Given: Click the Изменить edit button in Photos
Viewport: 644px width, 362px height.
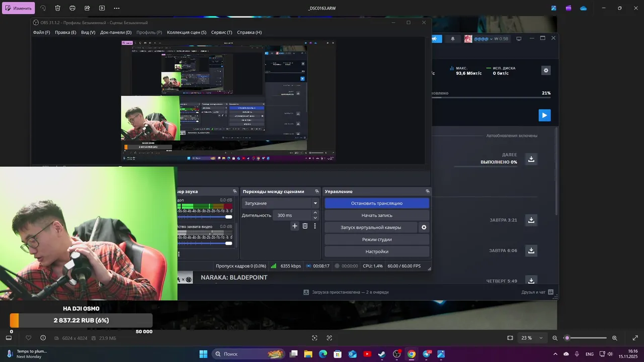Looking at the screenshot, I should pyautogui.click(x=18, y=8).
